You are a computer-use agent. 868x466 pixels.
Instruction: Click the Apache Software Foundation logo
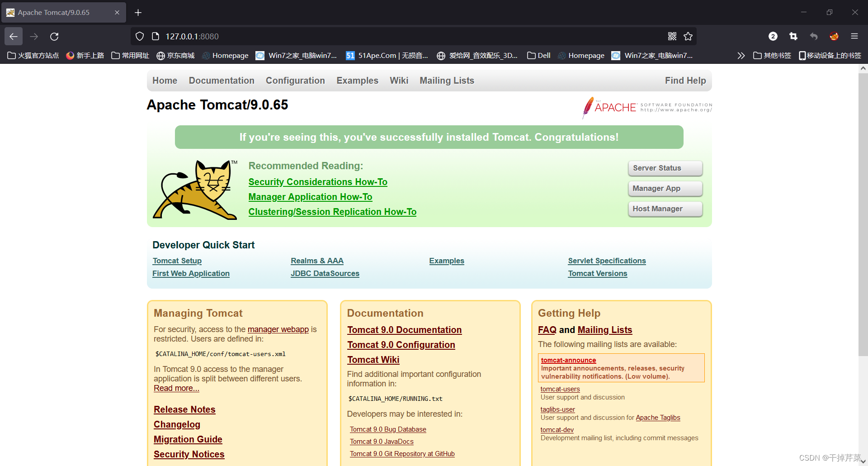point(647,108)
